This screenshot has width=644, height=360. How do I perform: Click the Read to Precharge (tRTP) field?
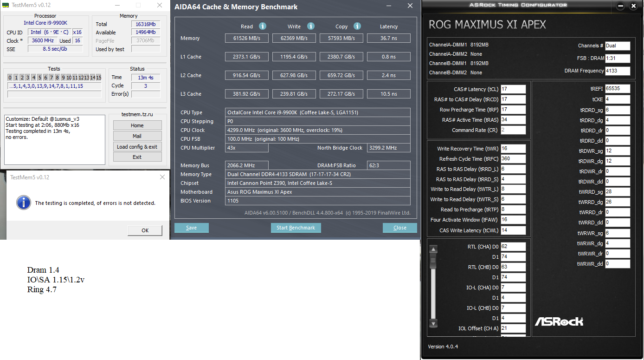513,209
